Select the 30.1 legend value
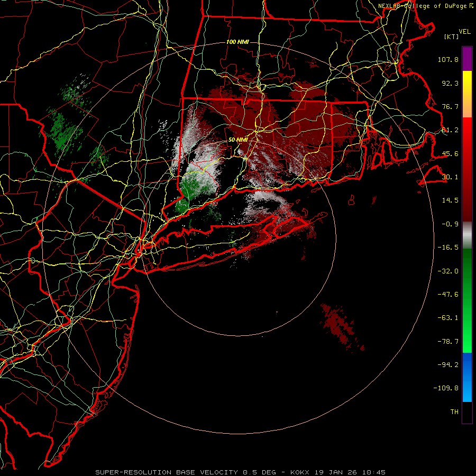 (450, 177)
